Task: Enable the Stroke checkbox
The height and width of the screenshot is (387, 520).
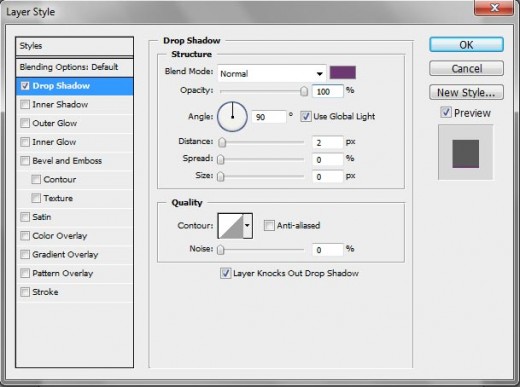Action: click(x=25, y=292)
